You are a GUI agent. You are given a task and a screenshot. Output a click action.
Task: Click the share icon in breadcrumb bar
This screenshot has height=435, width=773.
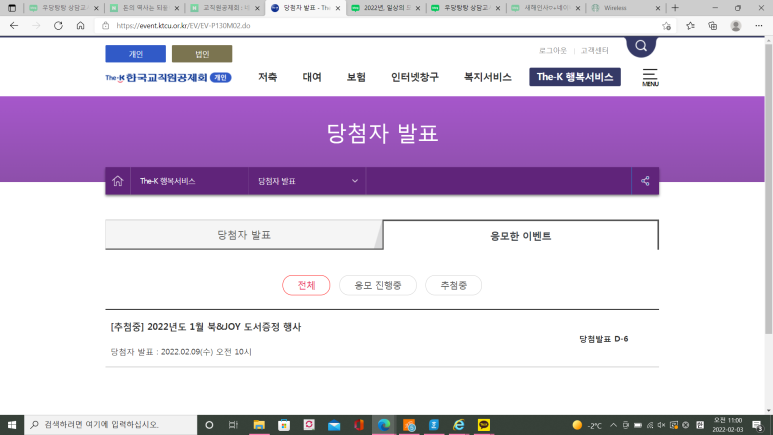pyautogui.click(x=645, y=181)
